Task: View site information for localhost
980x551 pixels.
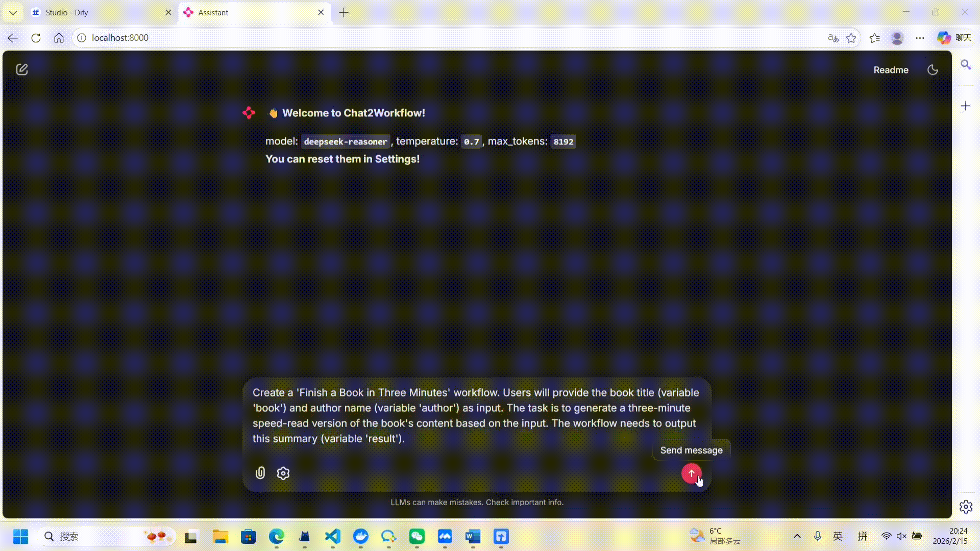Action: pos(82,38)
